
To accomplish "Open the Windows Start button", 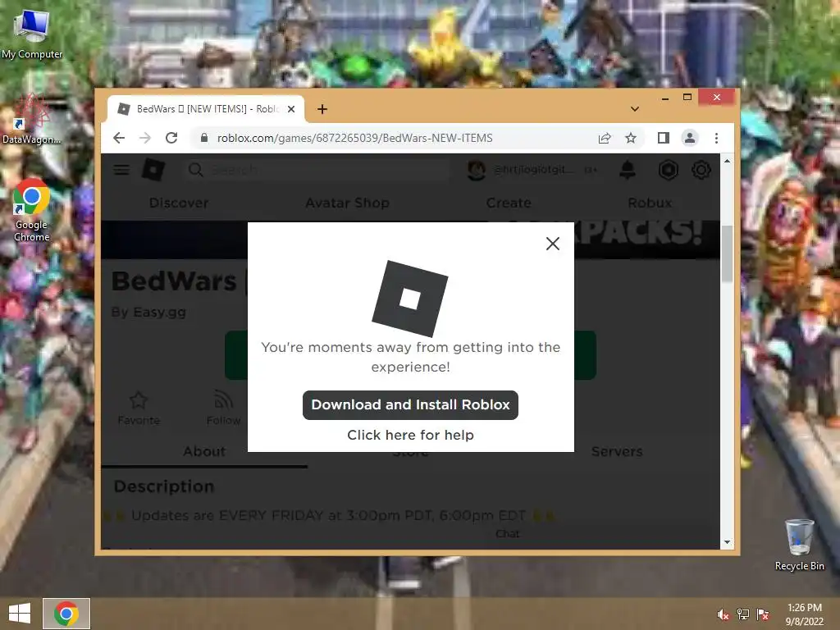I will (20, 614).
